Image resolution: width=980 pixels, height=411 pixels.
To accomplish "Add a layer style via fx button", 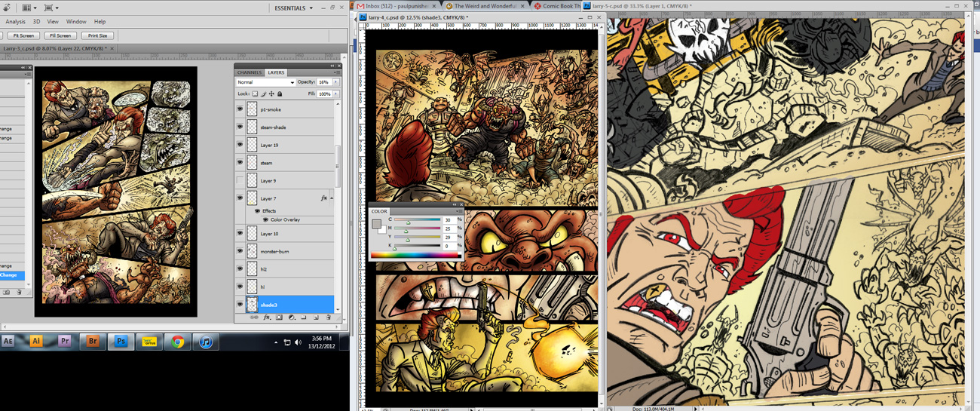I will point(267,317).
